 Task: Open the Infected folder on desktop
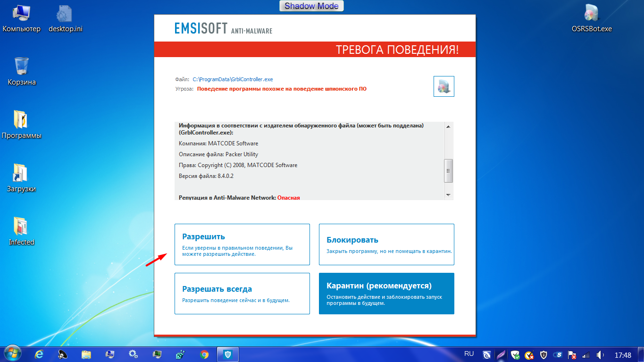(x=22, y=232)
